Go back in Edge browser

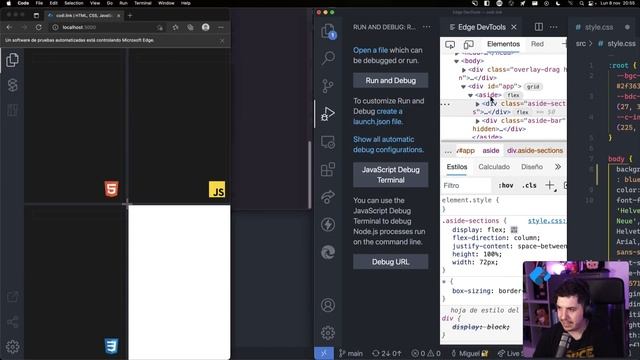9,27
